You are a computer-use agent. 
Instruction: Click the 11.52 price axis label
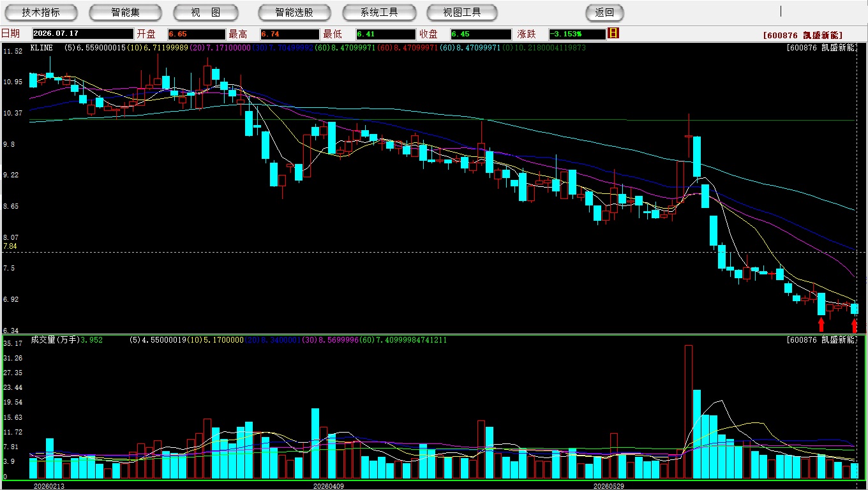point(13,51)
